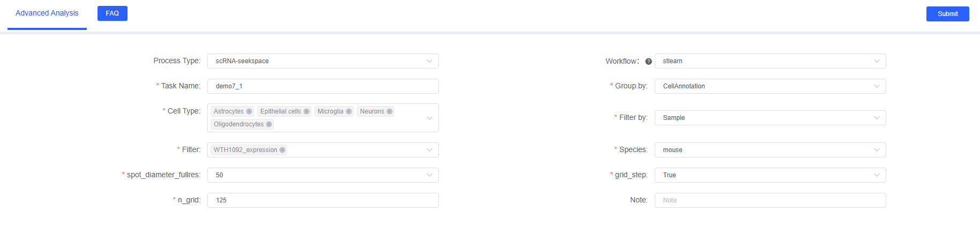
Task: Remove the Oligodendrocytes tag
Action: coord(269,124)
